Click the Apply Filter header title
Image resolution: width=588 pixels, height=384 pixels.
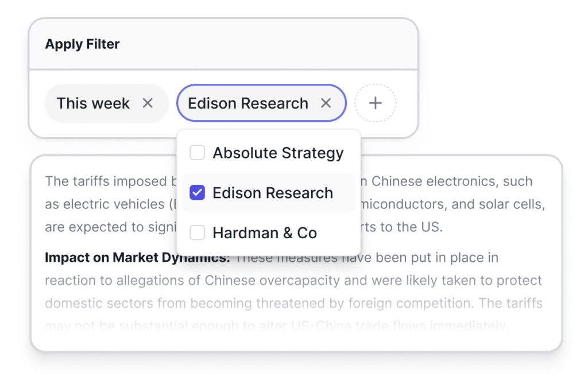coord(82,44)
